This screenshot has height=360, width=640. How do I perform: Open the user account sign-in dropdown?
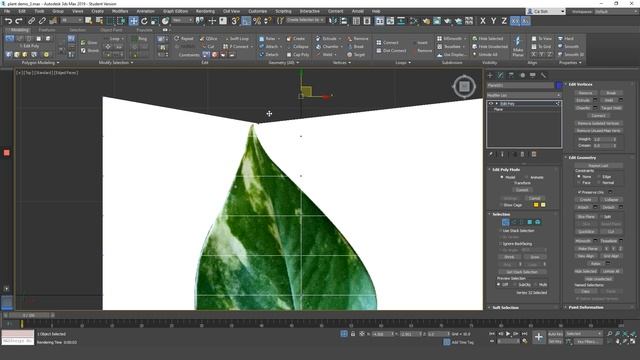pyautogui.click(x=546, y=11)
